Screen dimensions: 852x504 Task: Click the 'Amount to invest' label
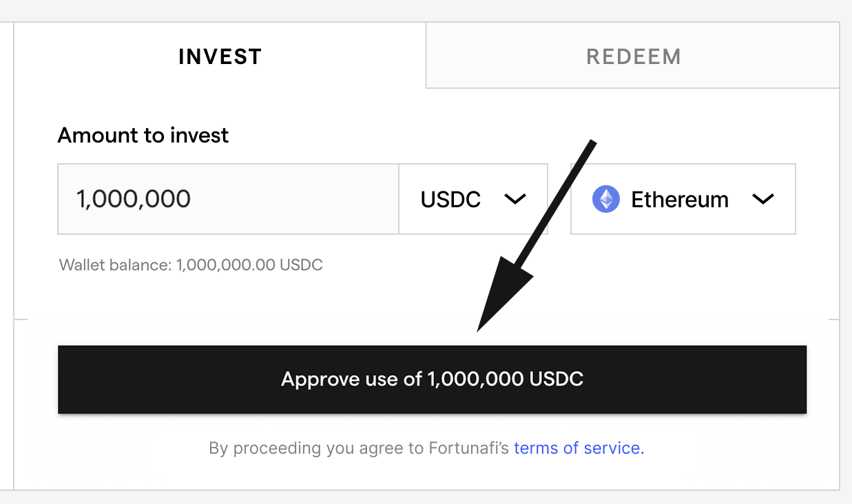143,135
